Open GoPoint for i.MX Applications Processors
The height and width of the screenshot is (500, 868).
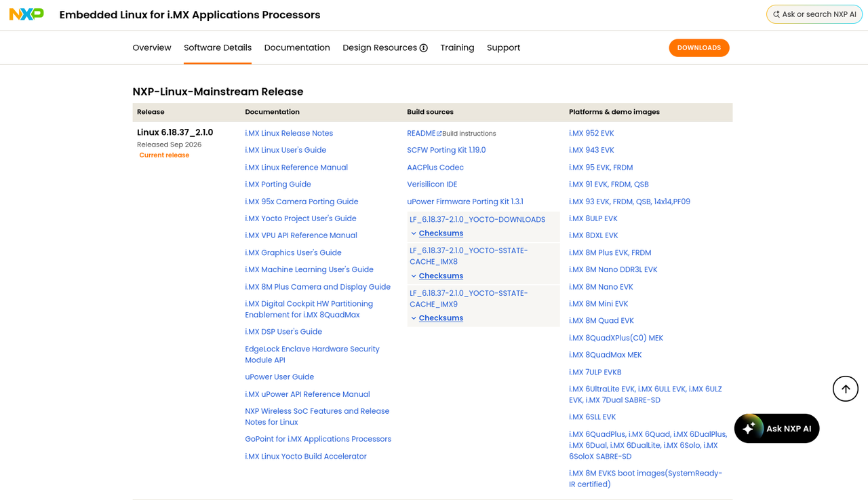point(318,439)
